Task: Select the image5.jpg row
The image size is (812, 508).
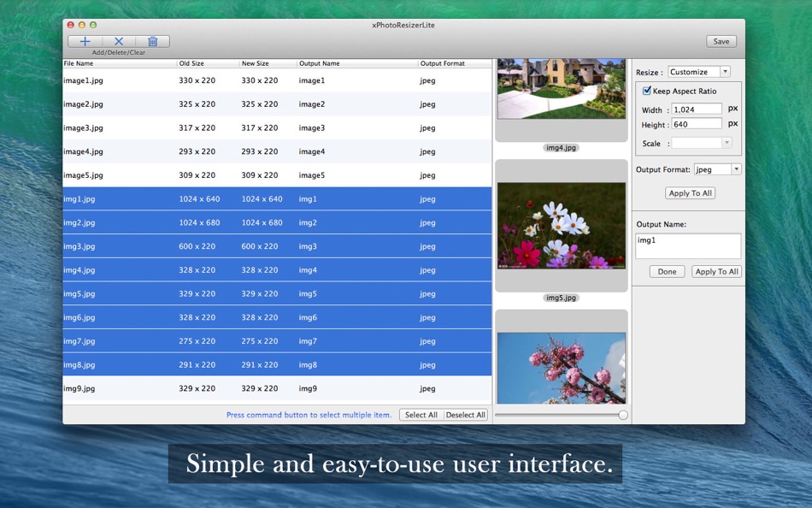Action: click(277, 175)
